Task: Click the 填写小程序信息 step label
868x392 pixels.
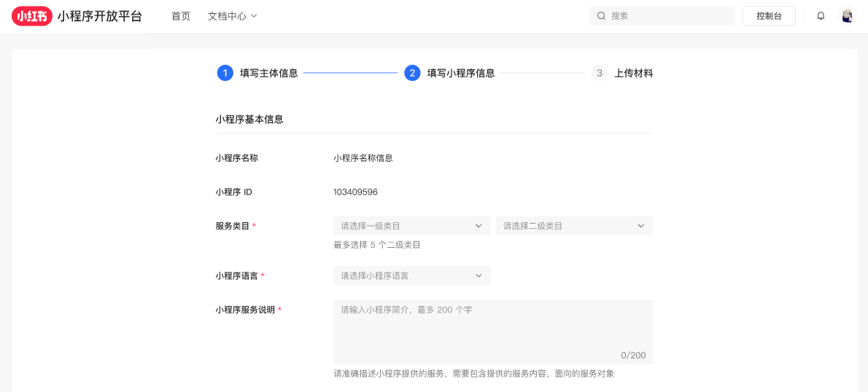Action: (x=461, y=73)
